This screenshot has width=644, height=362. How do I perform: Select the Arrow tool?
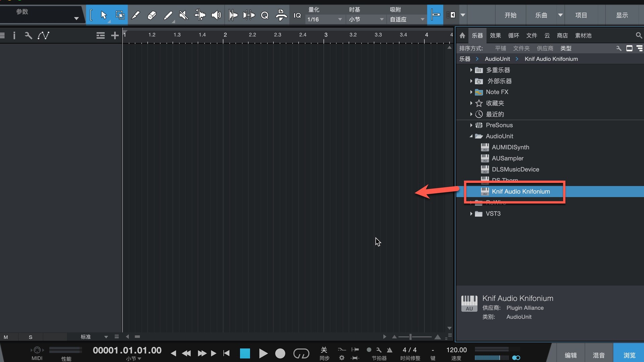[x=103, y=15]
